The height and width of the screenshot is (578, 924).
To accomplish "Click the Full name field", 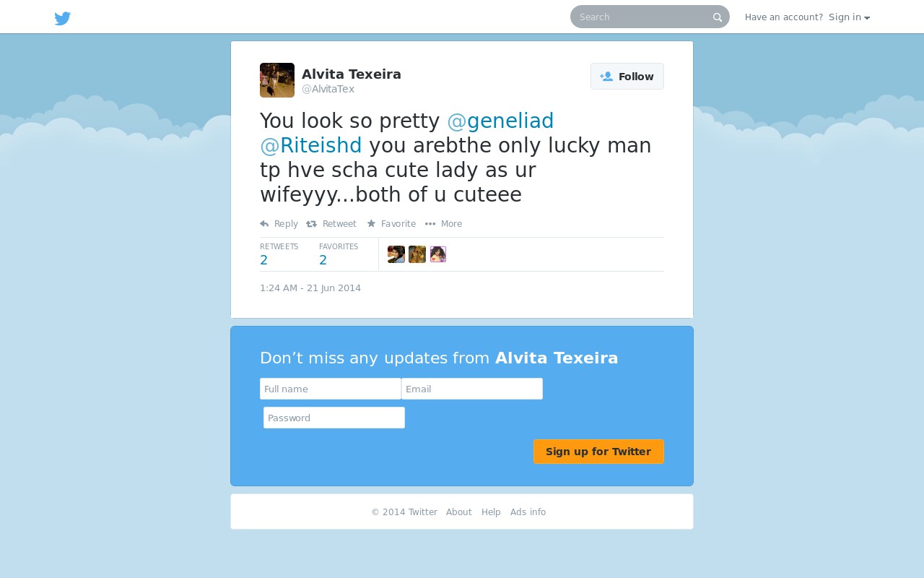I will tap(331, 389).
